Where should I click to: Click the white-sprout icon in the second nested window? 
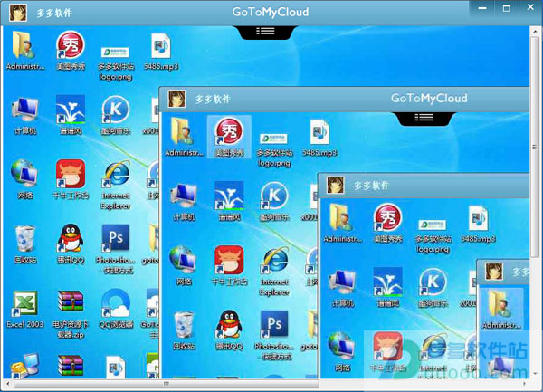point(229,202)
